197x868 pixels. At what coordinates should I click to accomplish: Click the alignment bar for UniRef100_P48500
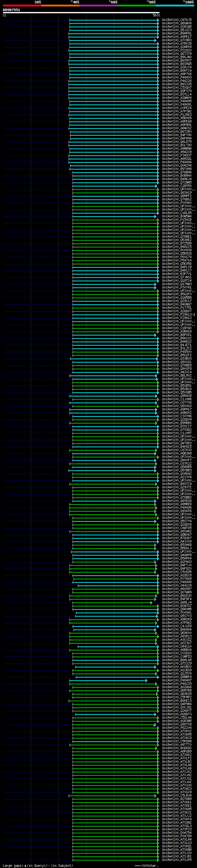click(116, 352)
